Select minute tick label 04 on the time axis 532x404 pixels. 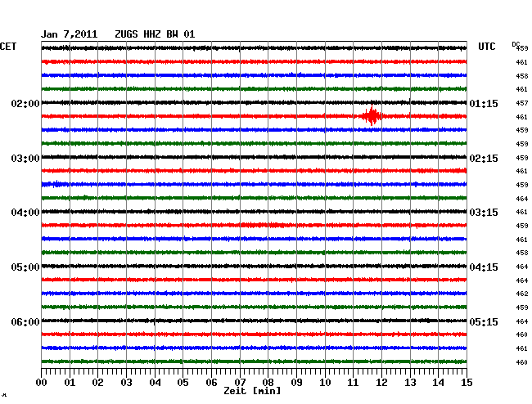point(155,383)
